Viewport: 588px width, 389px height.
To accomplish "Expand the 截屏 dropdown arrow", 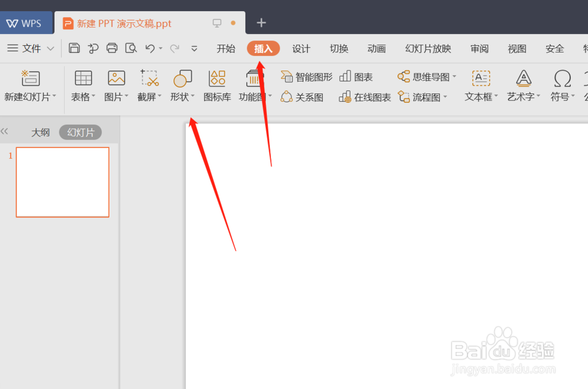I will [x=159, y=96].
